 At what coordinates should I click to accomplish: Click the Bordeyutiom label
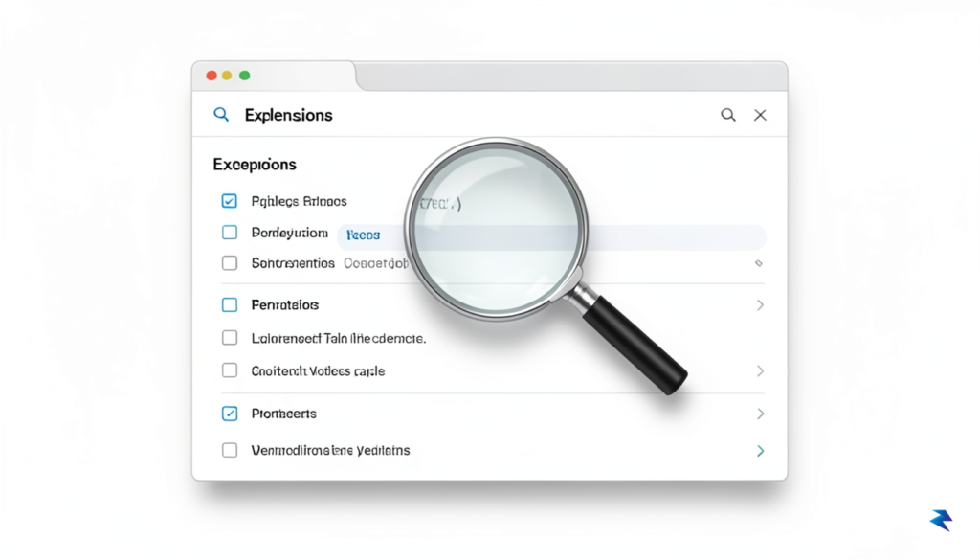click(x=289, y=234)
